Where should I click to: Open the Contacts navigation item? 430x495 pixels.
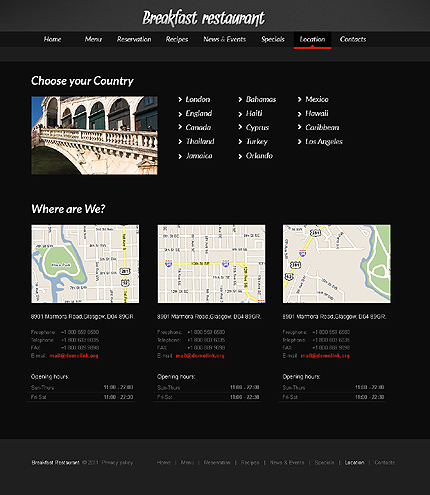353,39
